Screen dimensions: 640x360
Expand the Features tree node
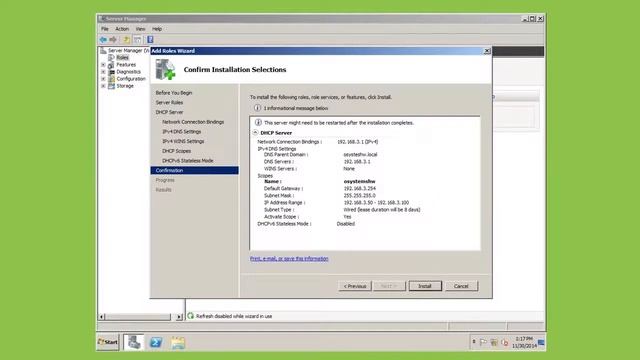point(103,65)
